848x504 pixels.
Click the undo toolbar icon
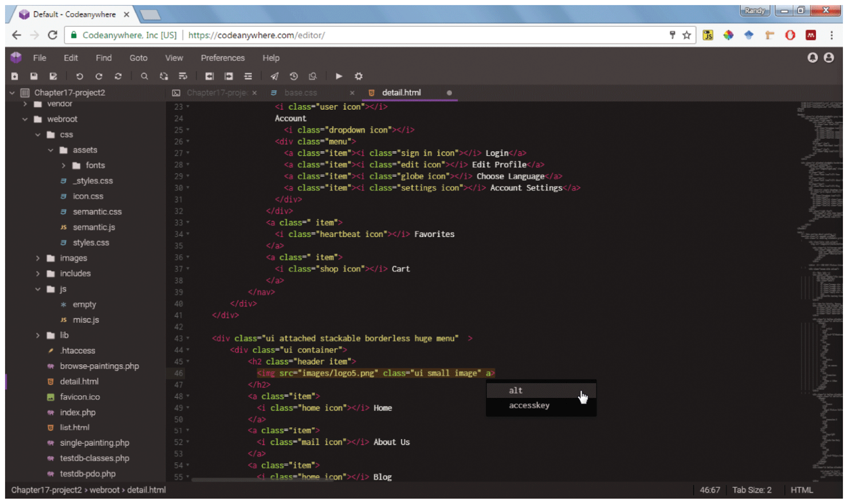click(x=80, y=76)
